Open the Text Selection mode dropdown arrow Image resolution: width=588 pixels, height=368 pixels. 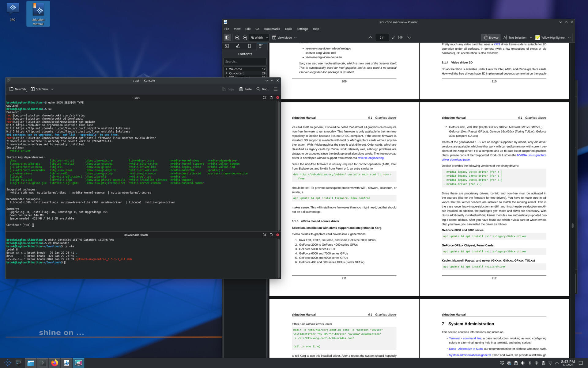(531, 37)
